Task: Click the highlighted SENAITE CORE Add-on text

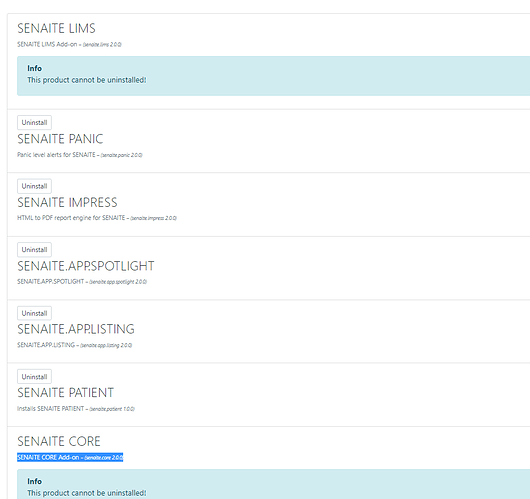Action: coord(70,457)
